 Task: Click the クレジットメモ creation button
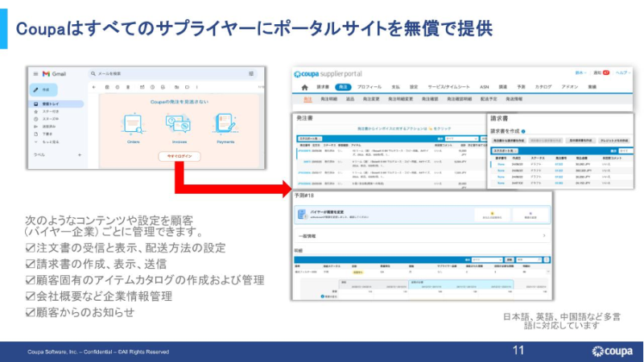point(614,141)
